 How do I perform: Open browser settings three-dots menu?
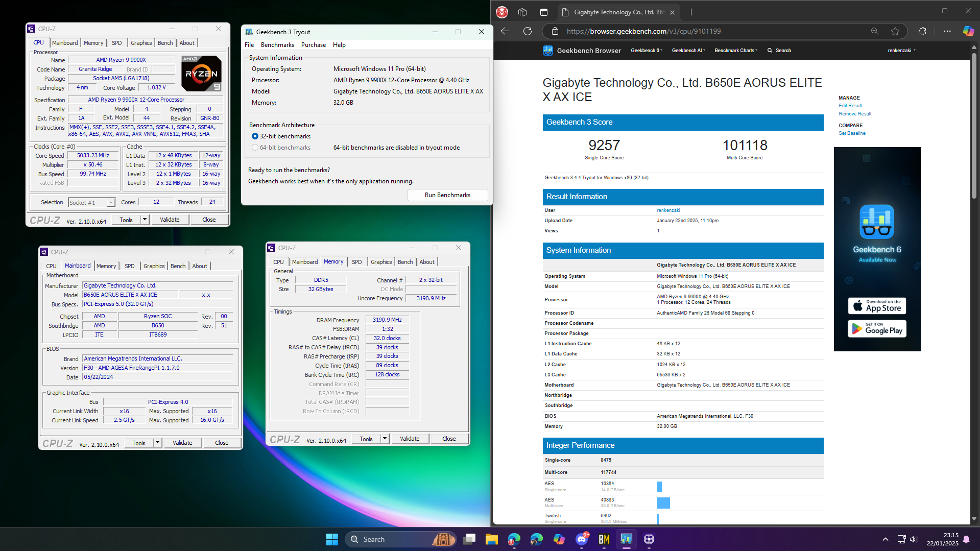(947, 31)
